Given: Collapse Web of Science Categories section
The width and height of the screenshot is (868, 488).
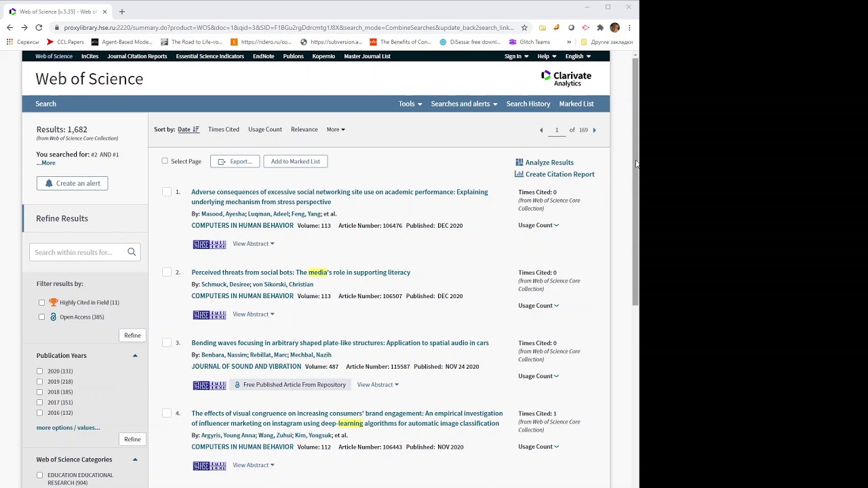Looking at the screenshot, I should [x=135, y=460].
